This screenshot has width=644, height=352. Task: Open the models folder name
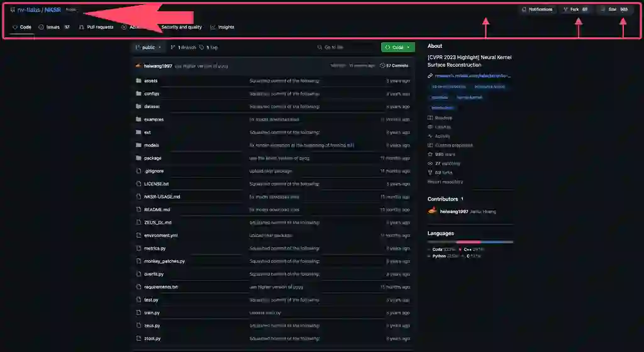click(152, 145)
